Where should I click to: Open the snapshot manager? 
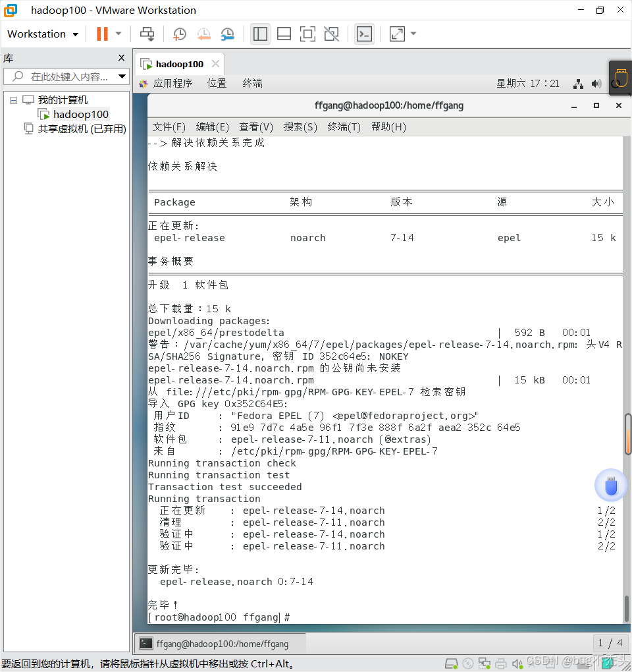pos(228,34)
